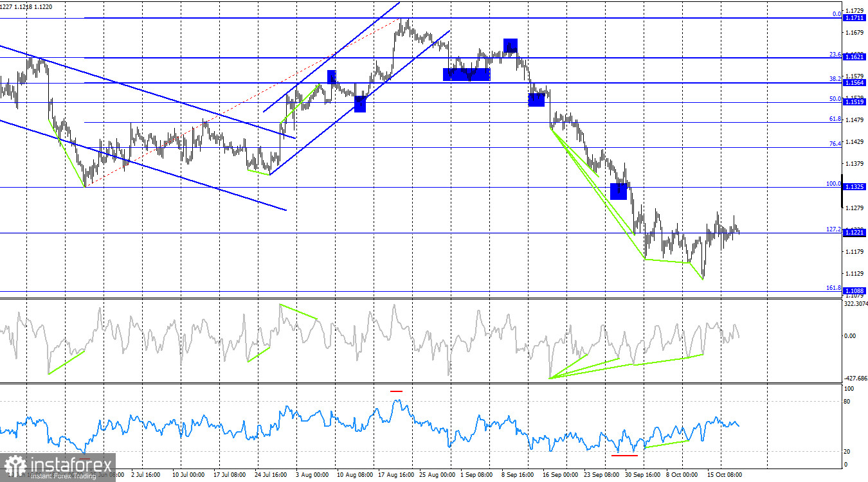This screenshot has width=868, height=482.
Task: Select the 100.0 Fibonacci level label
Action: 834,184
